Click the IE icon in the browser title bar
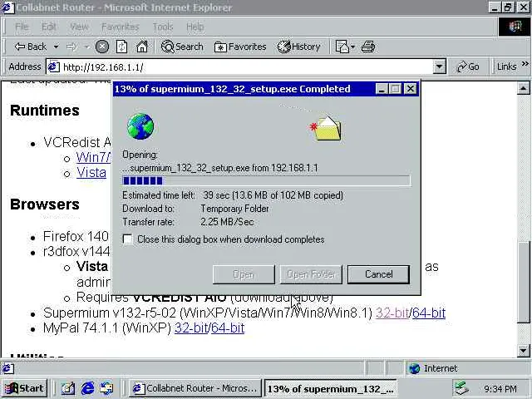 [x=7, y=7]
